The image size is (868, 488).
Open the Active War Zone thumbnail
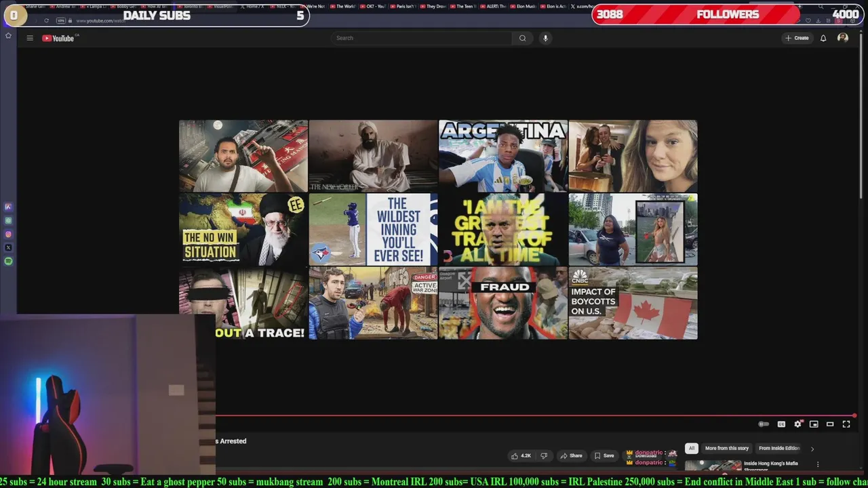[373, 303]
